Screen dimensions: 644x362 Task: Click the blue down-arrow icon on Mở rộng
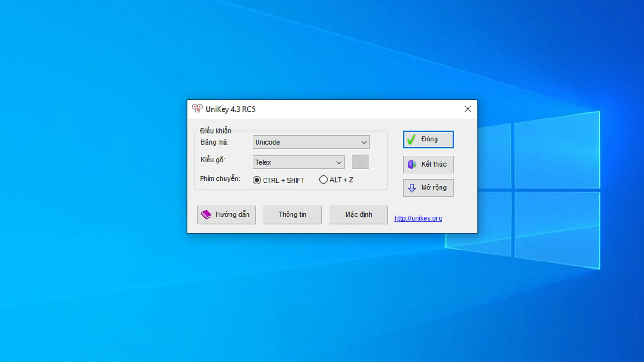412,188
